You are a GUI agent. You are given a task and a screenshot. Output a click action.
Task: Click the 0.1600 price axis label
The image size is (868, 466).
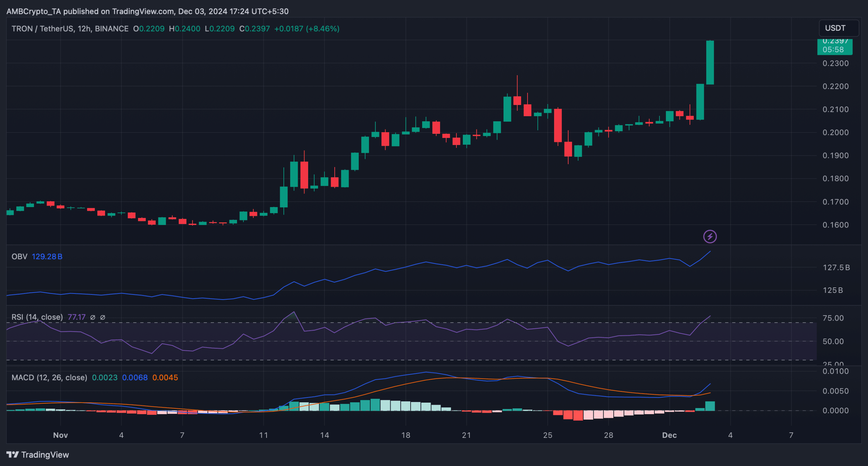836,225
